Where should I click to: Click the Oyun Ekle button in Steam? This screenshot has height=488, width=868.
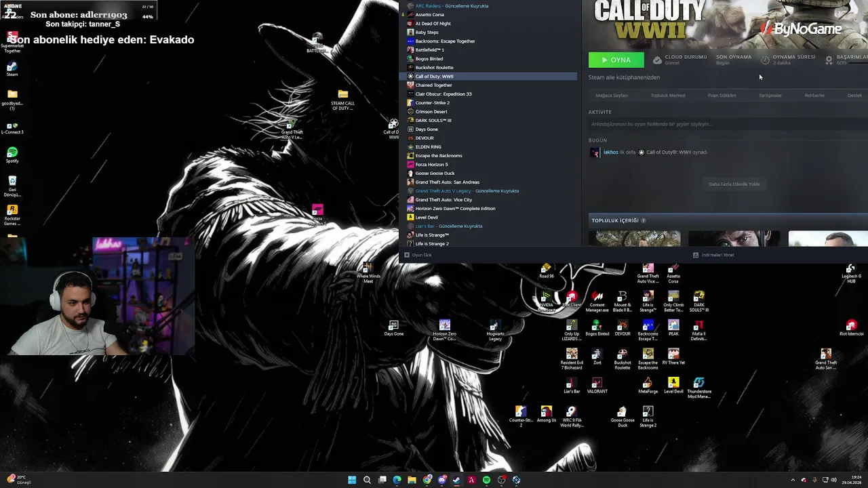click(x=418, y=255)
